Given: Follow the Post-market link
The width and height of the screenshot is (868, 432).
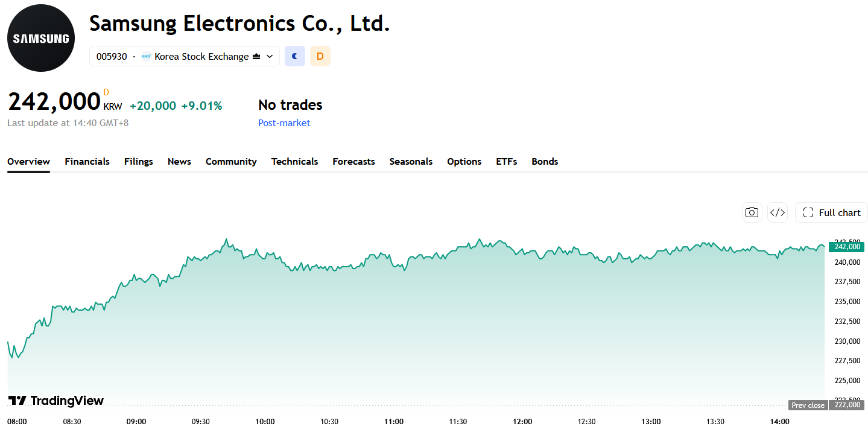Looking at the screenshot, I should coord(284,122).
